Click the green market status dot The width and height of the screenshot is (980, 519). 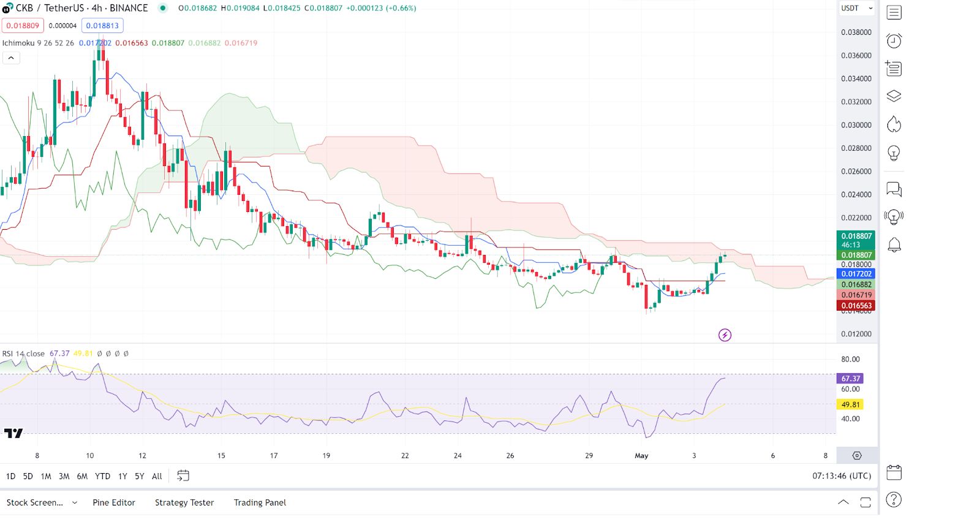pyautogui.click(x=163, y=8)
